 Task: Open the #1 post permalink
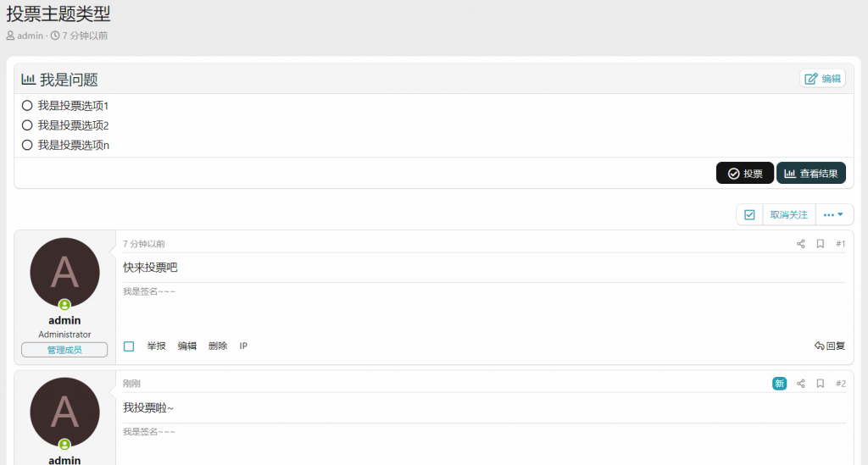(x=841, y=244)
